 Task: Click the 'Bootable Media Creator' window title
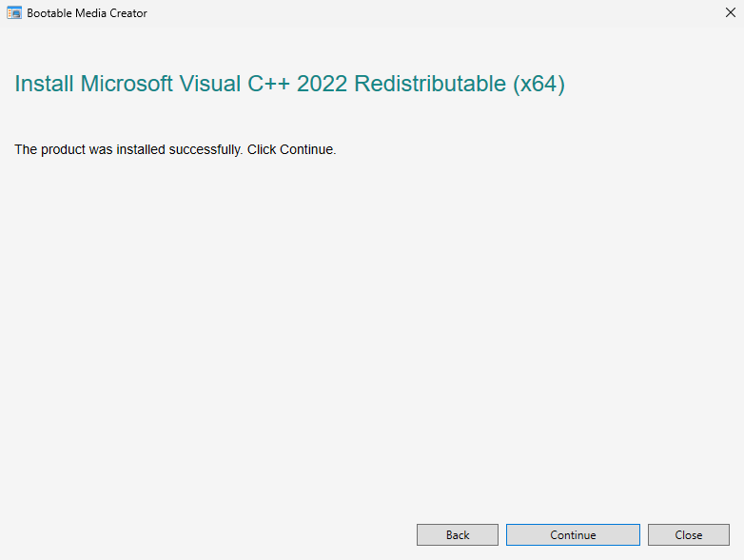[87, 13]
